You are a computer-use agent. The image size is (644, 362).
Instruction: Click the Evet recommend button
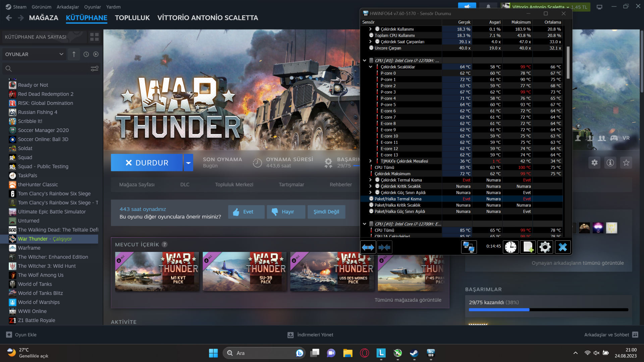[246, 212]
